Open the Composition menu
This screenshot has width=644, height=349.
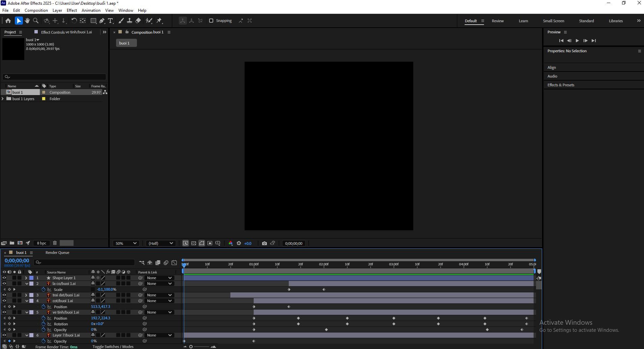[x=36, y=10]
